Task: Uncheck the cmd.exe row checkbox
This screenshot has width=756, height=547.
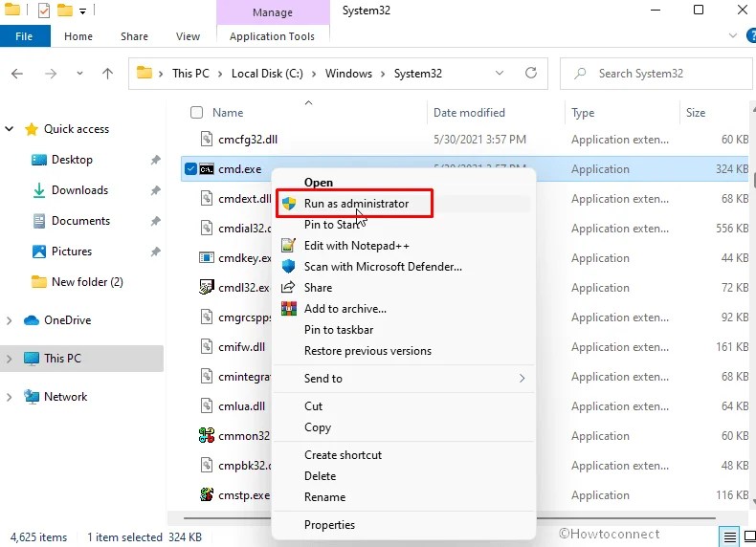Action: [190, 168]
